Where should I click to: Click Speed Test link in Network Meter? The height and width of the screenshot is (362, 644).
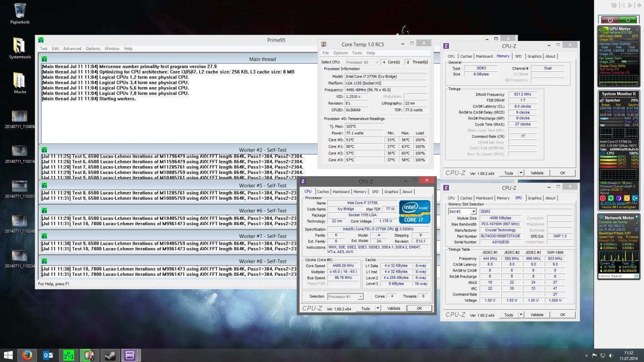click(606, 237)
